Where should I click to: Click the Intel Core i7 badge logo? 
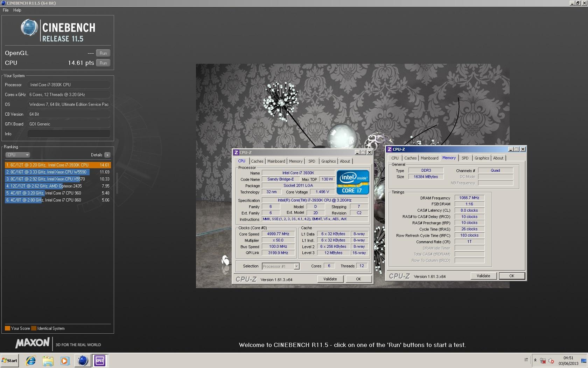click(353, 182)
